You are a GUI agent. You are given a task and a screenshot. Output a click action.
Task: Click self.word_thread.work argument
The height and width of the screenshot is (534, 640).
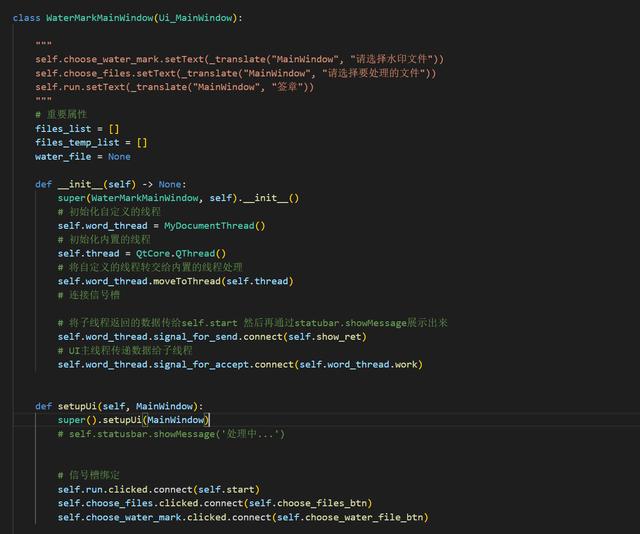367,364
